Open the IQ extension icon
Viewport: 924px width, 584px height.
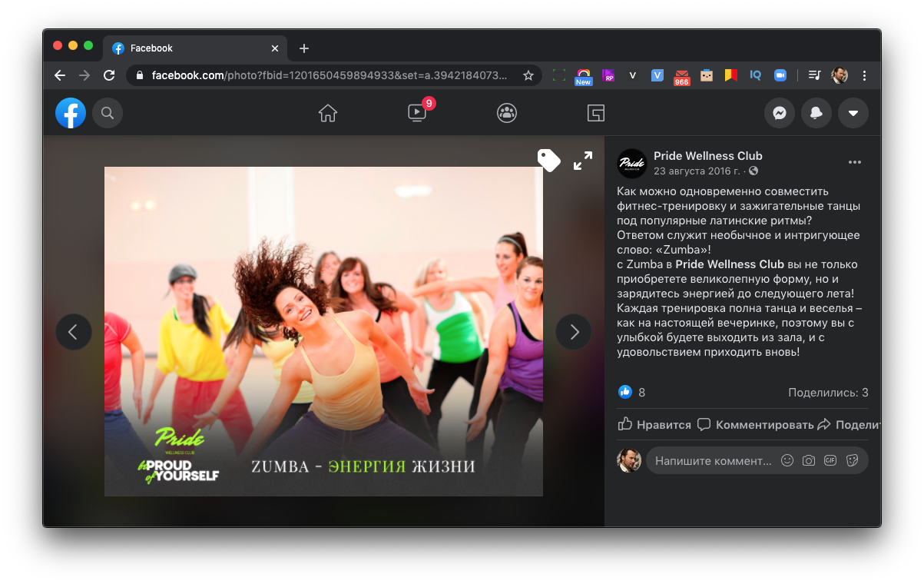click(756, 75)
